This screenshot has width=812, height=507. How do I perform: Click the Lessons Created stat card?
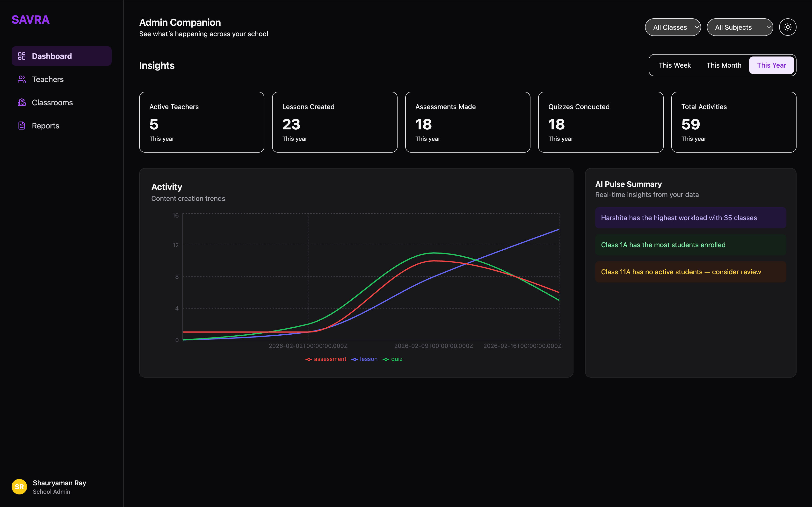point(334,122)
